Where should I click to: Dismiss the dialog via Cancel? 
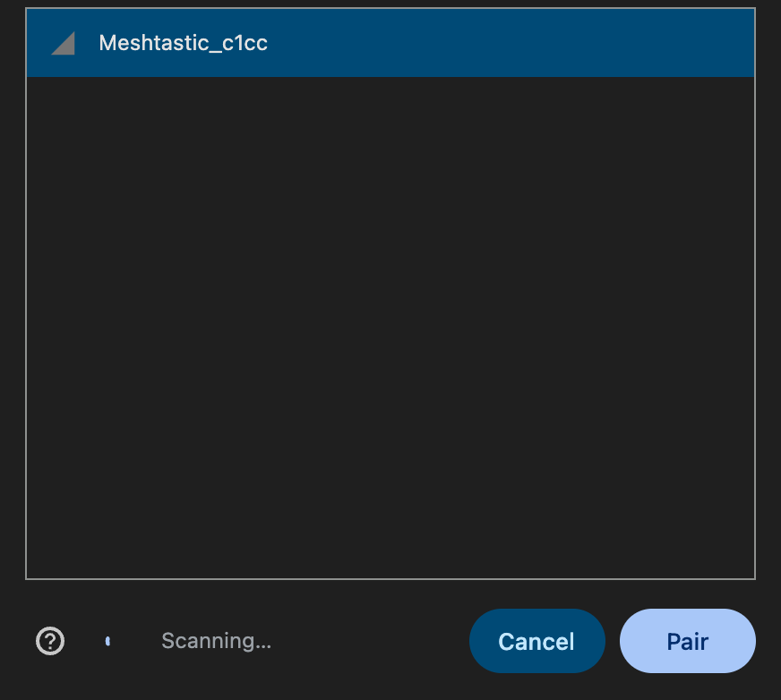pyautogui.click(x=536, y=641)
